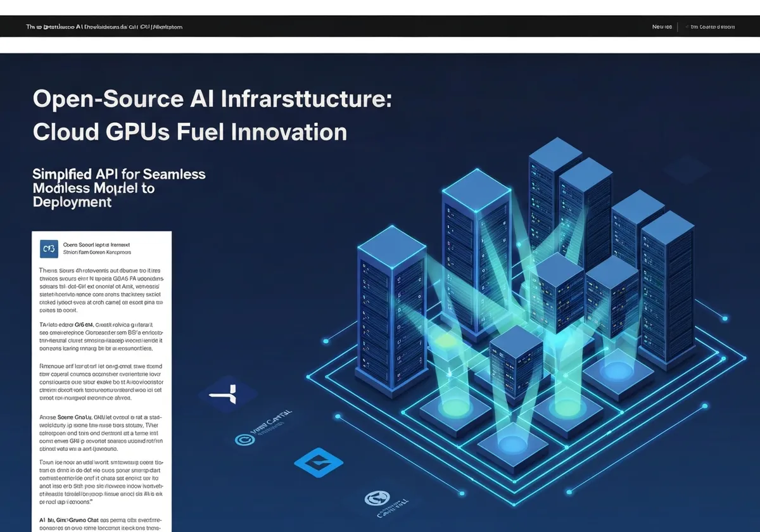Image resolution: width=760 pixels, height=532 pixels.
Task: Click the blue square logo in the white article card
Action: [x=49, y=248]
